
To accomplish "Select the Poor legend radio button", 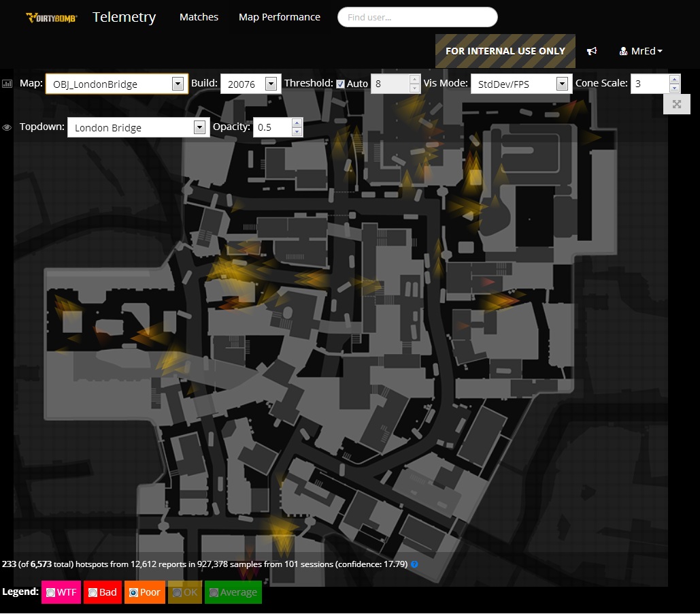I will tap(133, 593).
